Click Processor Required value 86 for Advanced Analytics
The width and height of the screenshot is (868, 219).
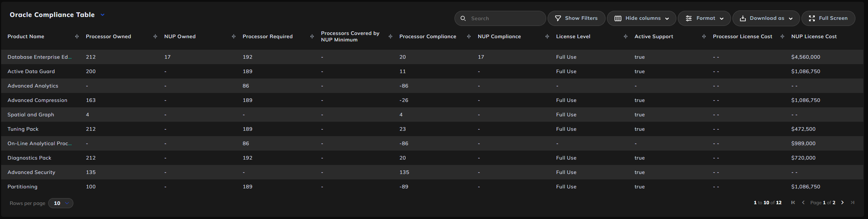click(x=246, y=86)
